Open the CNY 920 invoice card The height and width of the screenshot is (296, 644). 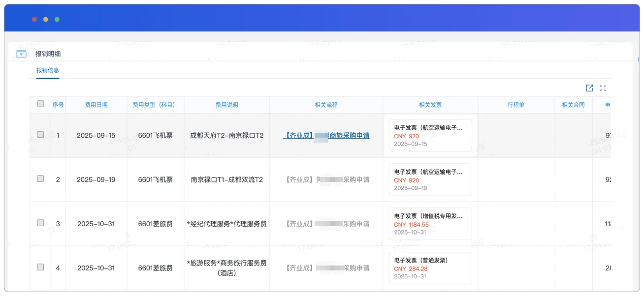[x=430, y=180]
